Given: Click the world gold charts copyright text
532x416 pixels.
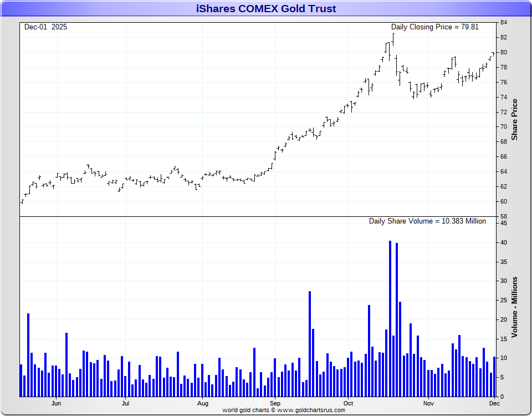Looking at the screenshot, I should pos(284,410).
